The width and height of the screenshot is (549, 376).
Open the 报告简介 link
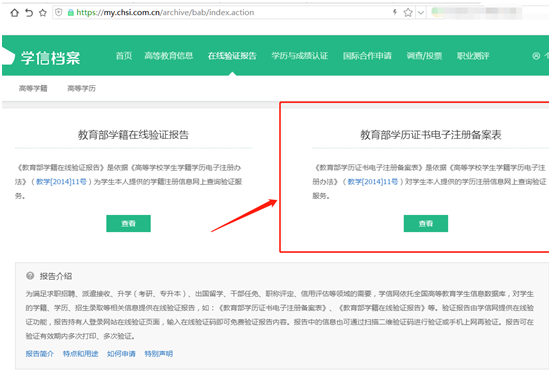[40, 354]
